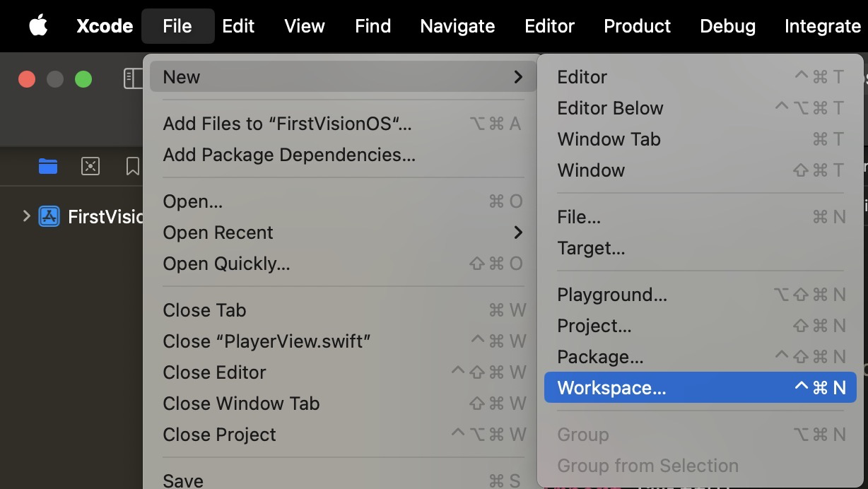Screen dimensions: 868x489
Task: Select New in the File menu
Action: coord(344,77)
